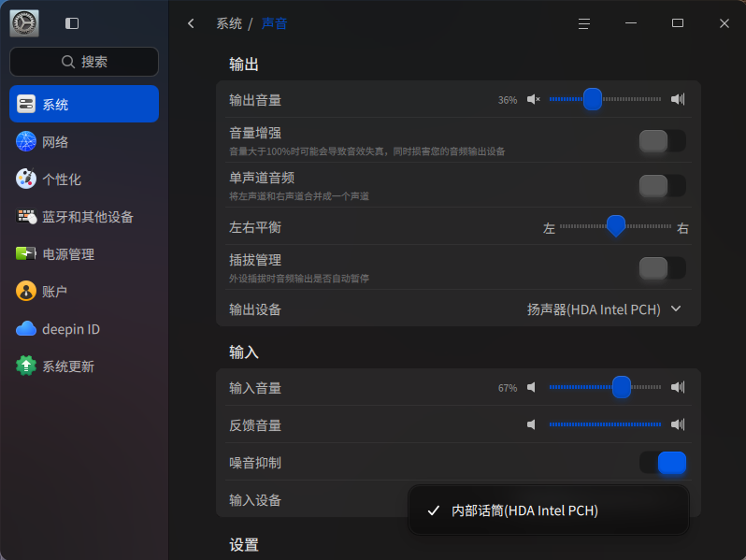The height and width of the screenshot is (560, 746).
Task: Click the input volume loud speaker icon
Action: pyautogui.click(x=678, y=387)
